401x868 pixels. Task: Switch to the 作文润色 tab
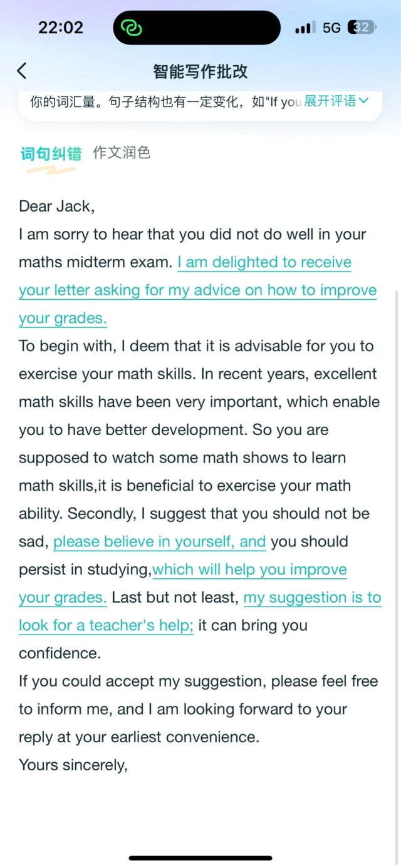point(122,153)
